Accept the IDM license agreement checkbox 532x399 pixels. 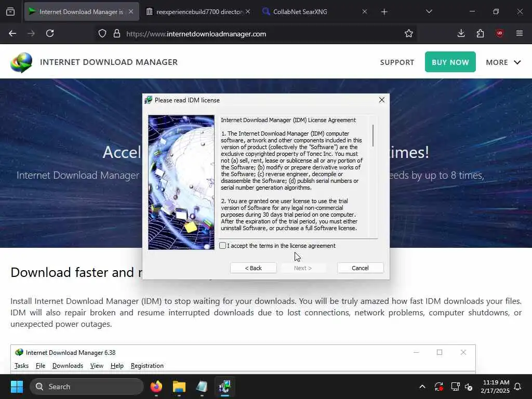pyautogui.click(x=222, y=246)
